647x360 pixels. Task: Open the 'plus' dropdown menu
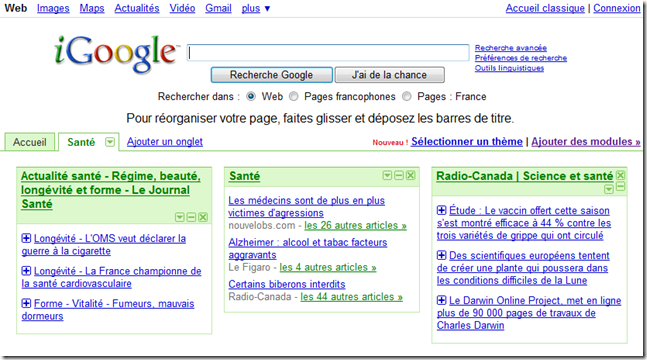tap(256, 8)
